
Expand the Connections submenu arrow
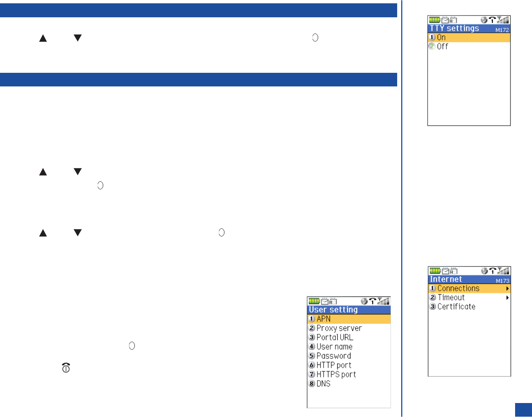point(507,289)
